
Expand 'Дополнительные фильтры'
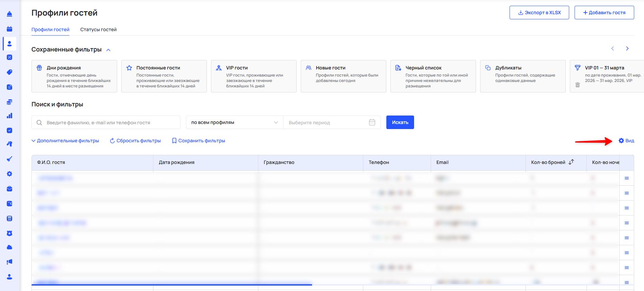tap(65, 141)
